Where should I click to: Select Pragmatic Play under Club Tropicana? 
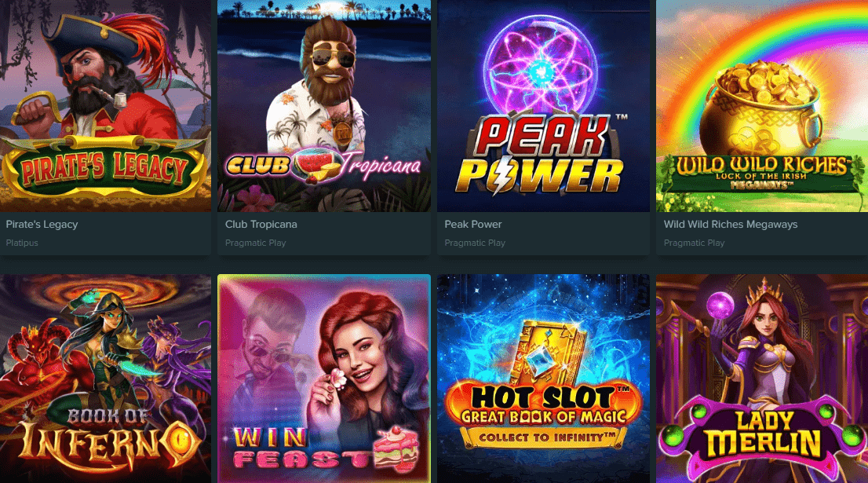pyautogui.click(x=255, y=243)
